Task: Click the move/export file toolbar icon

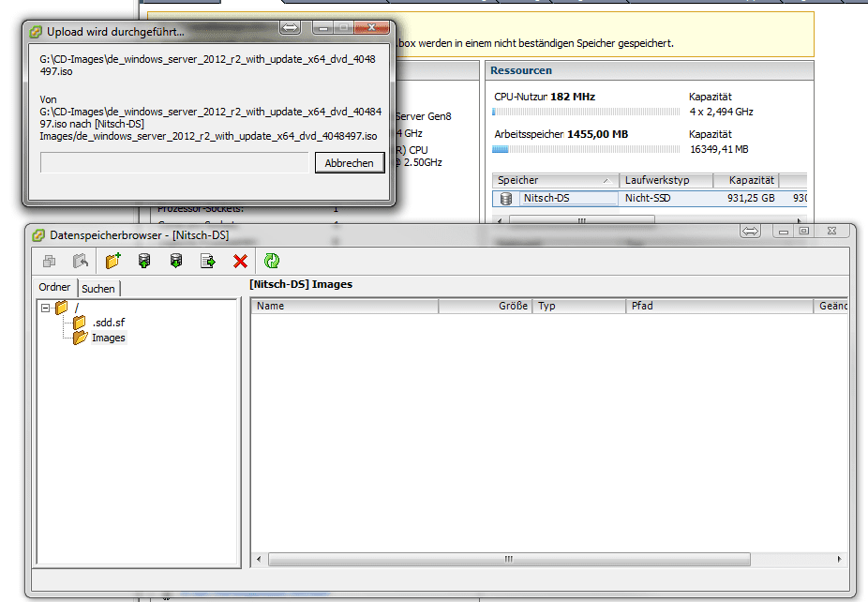Action: 208,261
